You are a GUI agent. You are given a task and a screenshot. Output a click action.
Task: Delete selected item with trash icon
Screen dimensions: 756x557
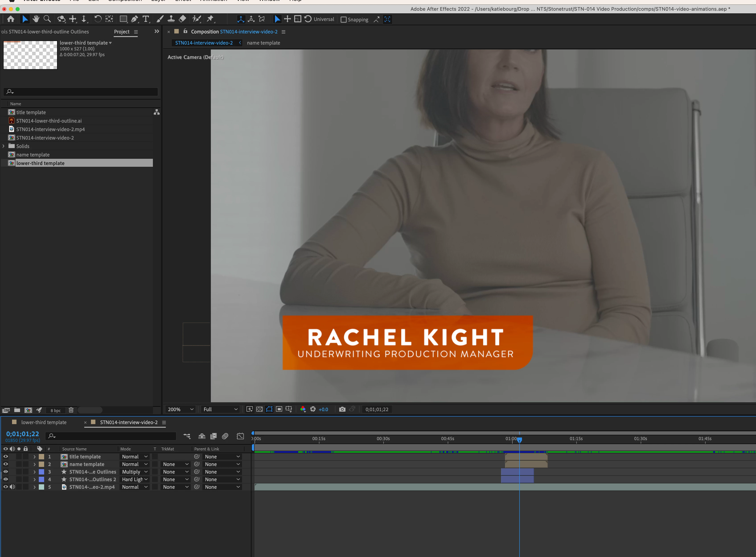(71, 410)
